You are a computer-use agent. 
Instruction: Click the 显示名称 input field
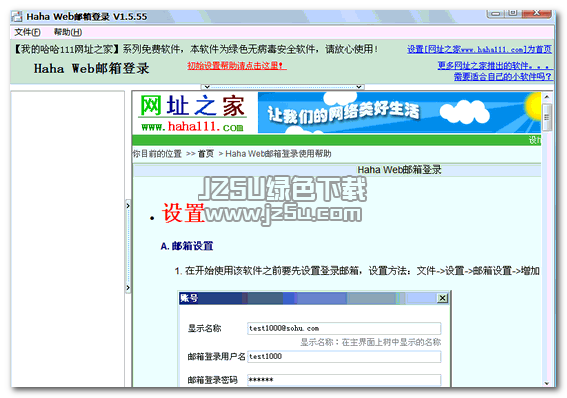[x=344, y=328]
